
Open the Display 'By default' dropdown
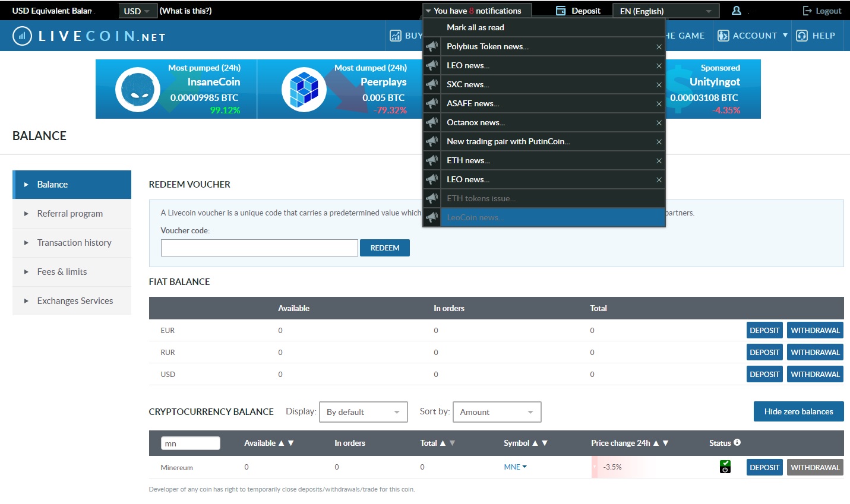coord(364,412)
